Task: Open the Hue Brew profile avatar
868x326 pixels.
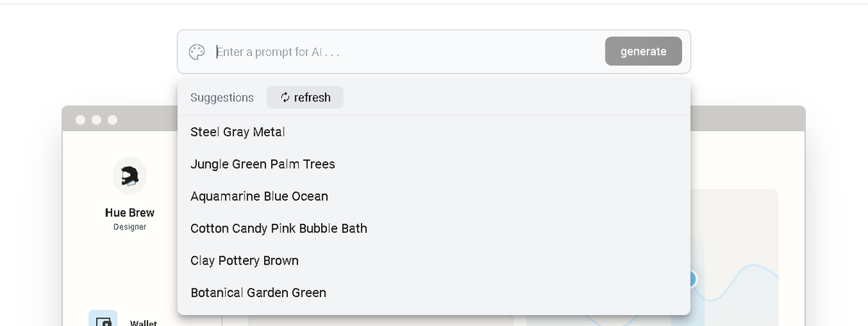Action: [130, 176]
